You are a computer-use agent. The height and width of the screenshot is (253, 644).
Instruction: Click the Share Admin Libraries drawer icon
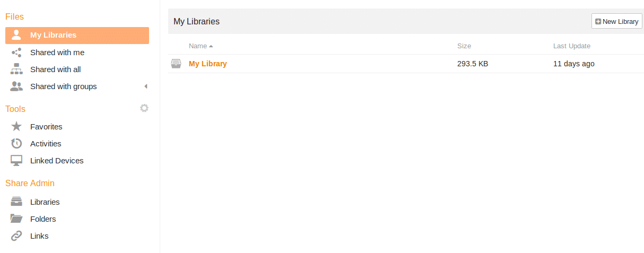(x=16, y=202)
